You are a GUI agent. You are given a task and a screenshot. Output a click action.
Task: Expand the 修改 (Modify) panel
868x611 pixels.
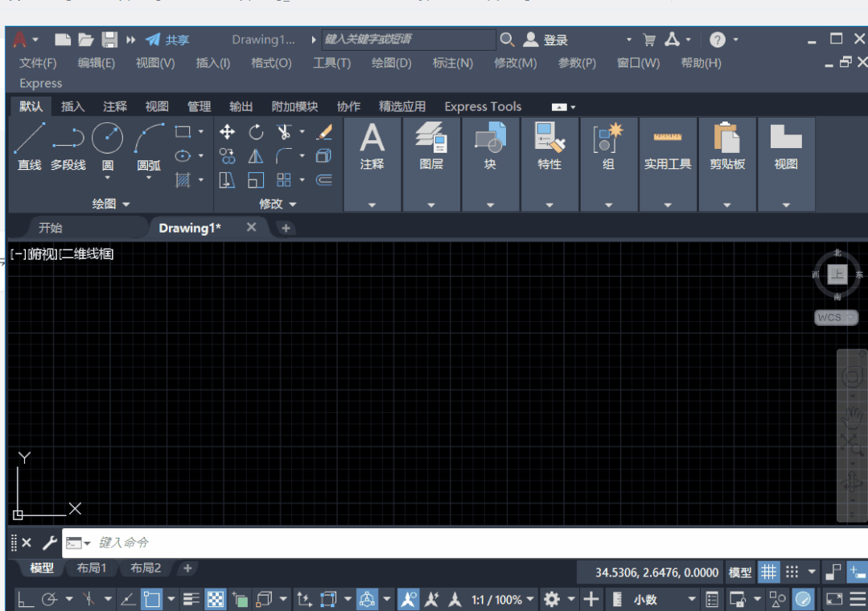click(x=278, y=204)
